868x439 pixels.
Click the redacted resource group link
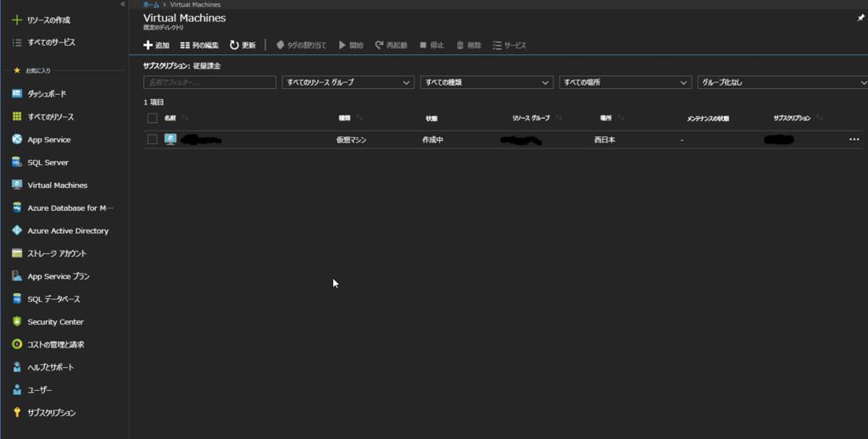click(521, 140)
